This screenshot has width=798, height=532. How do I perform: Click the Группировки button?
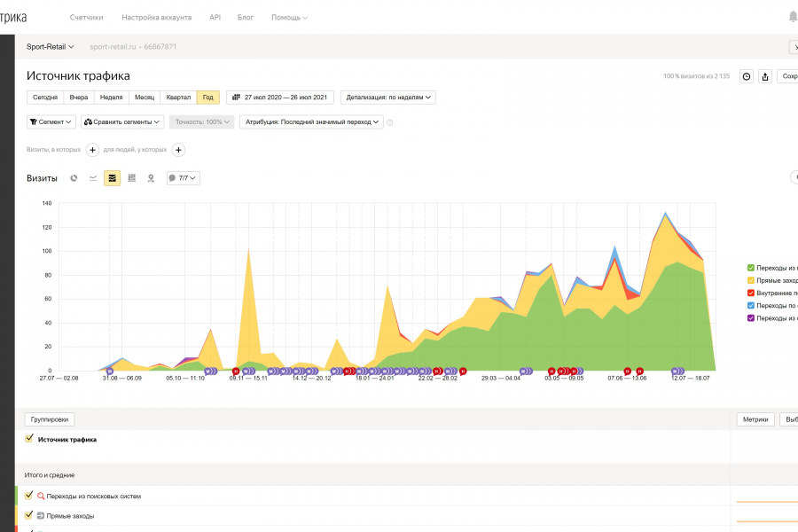[x=50, y=419]
